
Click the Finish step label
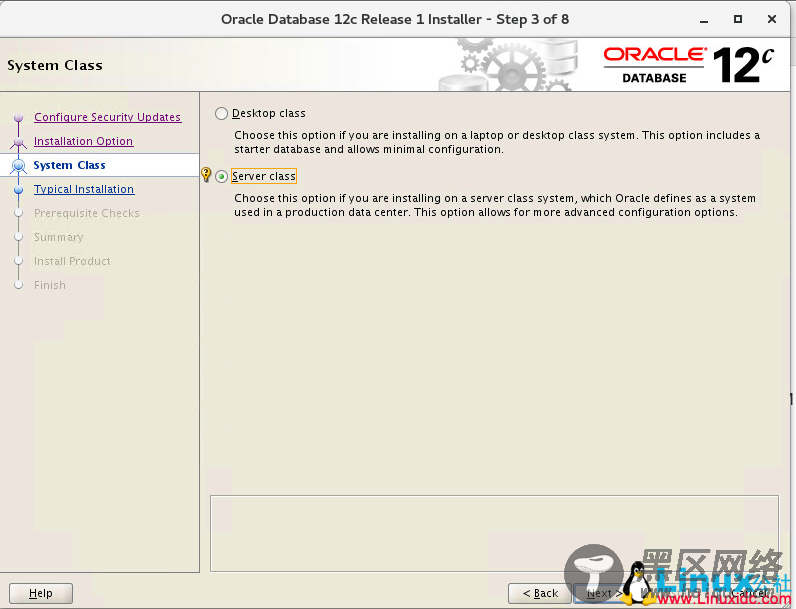[x=50, y=285]
